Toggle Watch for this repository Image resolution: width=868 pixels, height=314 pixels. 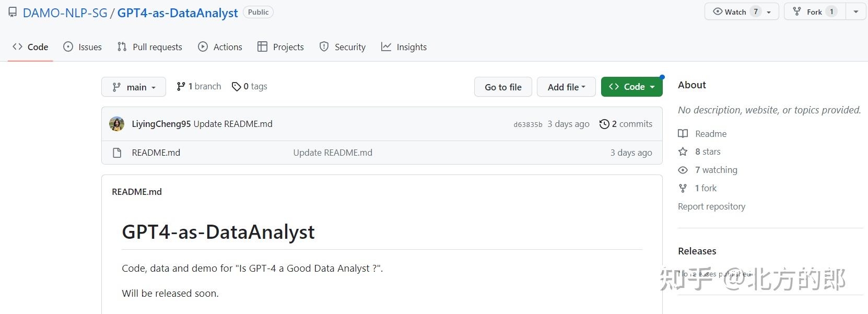tap(735, 11)
